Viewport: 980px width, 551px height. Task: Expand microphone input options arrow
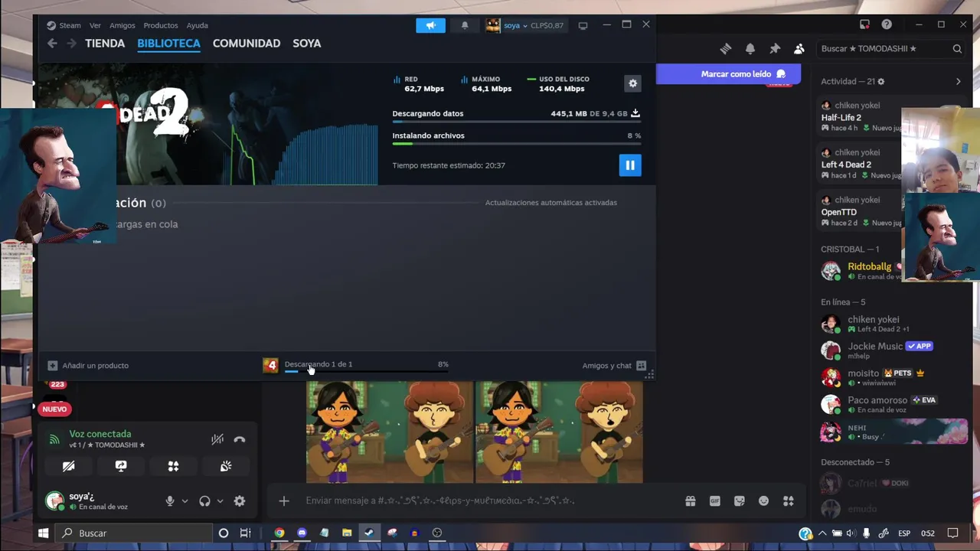(185, 501)
